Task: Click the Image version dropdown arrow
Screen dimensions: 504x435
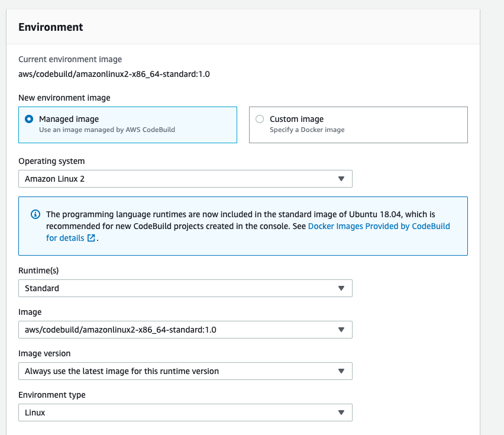Action: click(341, 371)
